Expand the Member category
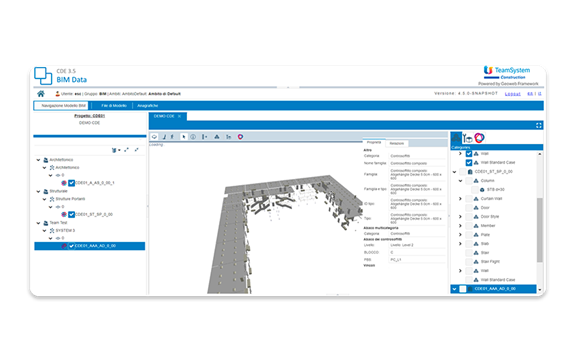 [x=460, y=226]
